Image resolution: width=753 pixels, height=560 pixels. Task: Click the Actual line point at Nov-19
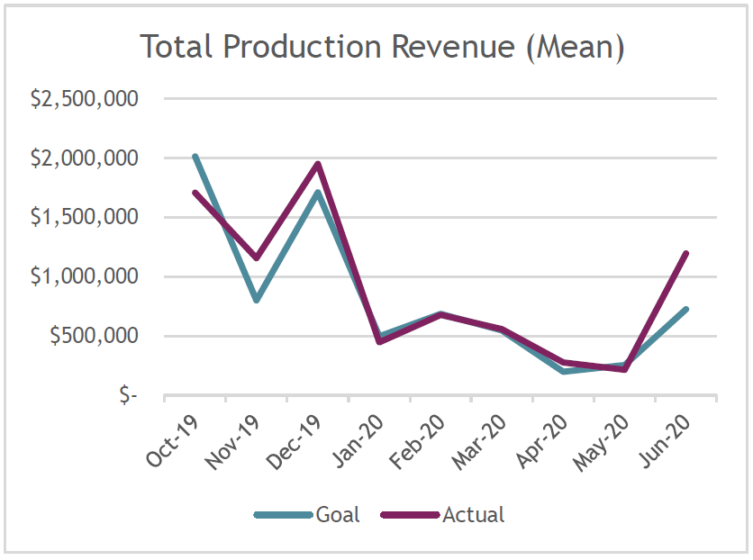[x=257, y=258]
